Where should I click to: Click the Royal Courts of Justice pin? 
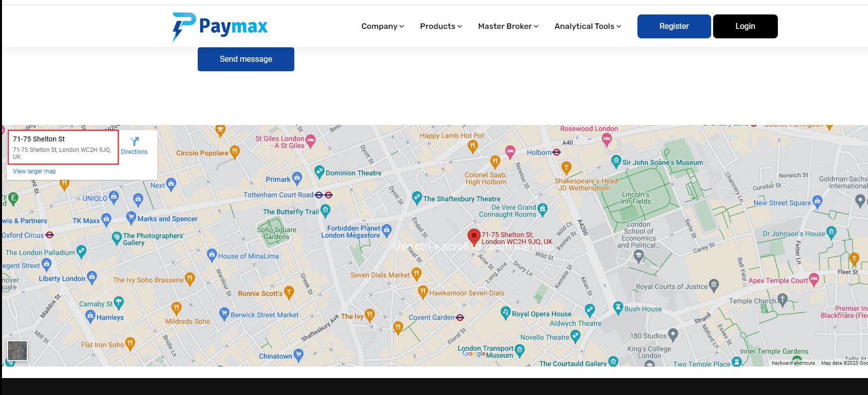coord(714,285)
